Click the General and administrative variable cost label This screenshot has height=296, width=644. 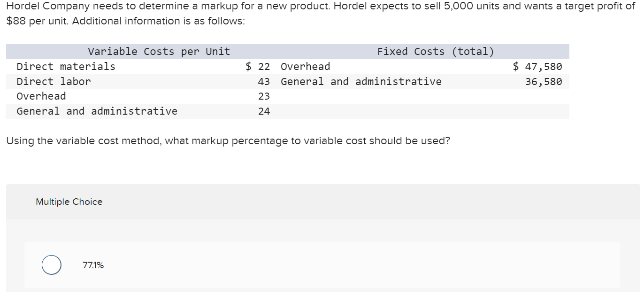coord(97,111)
